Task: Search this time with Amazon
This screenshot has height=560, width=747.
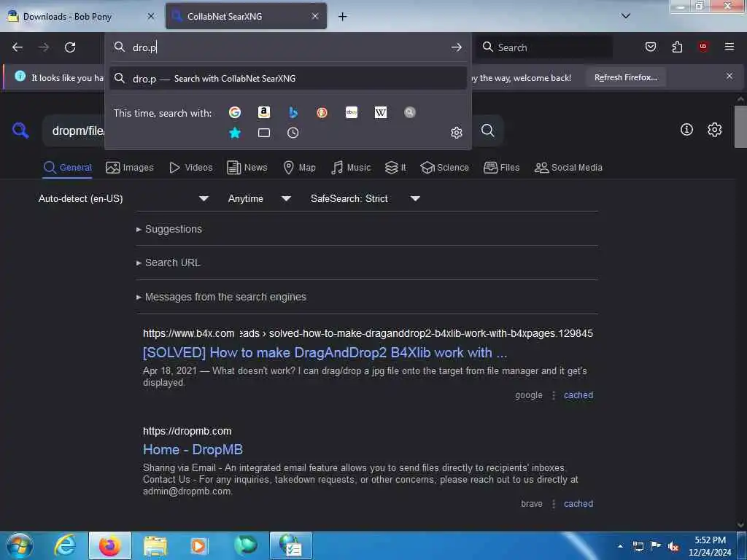Action: [x=264, y=112]
